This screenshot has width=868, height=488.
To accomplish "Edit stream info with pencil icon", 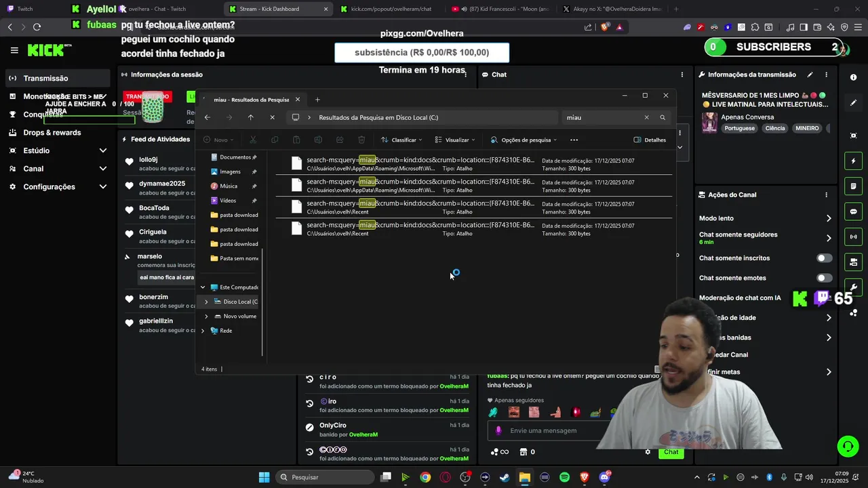I will click(x=810, y=75).
